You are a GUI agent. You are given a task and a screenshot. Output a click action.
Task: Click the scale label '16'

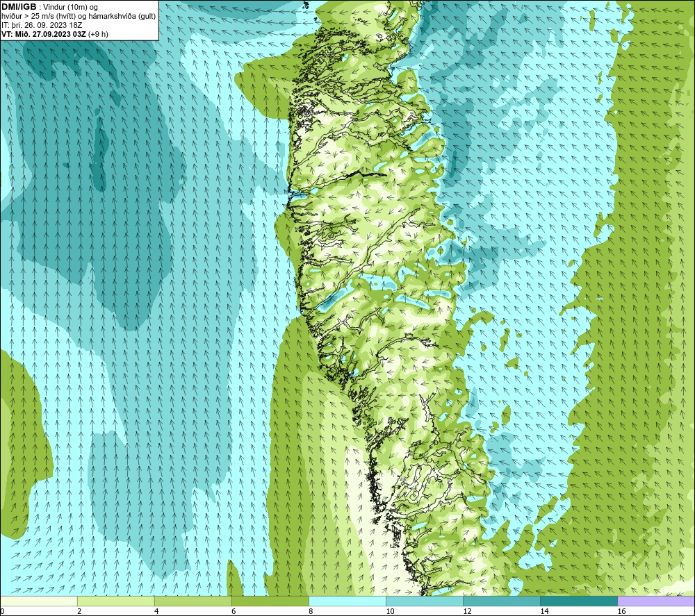(x=621, y=611)
